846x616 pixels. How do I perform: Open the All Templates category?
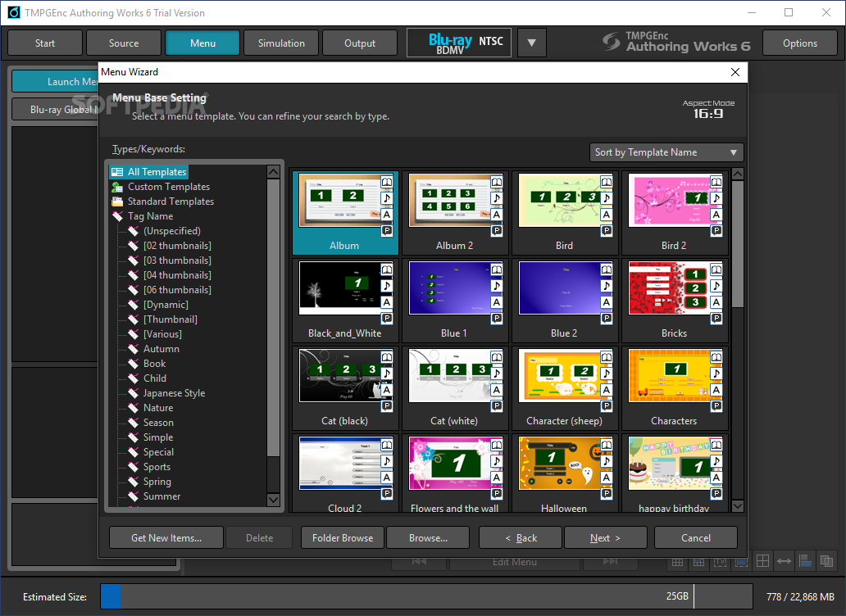(x=149, y=172)
